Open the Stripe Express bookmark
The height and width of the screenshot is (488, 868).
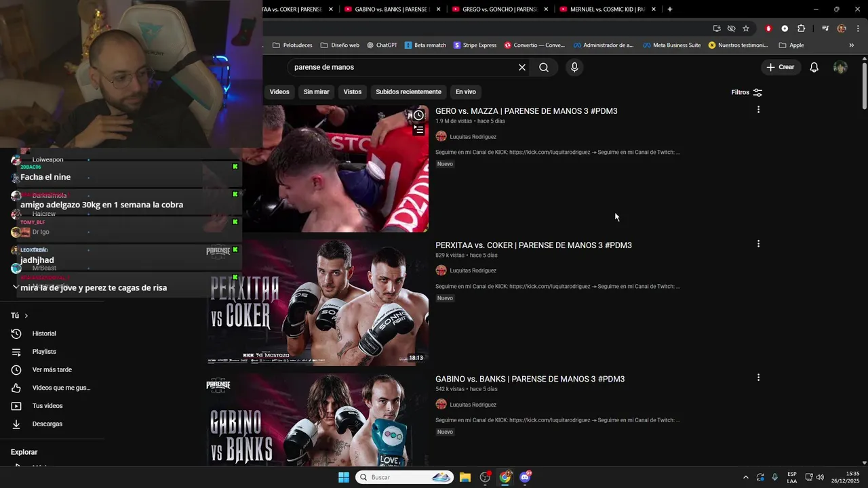[475, 45]
